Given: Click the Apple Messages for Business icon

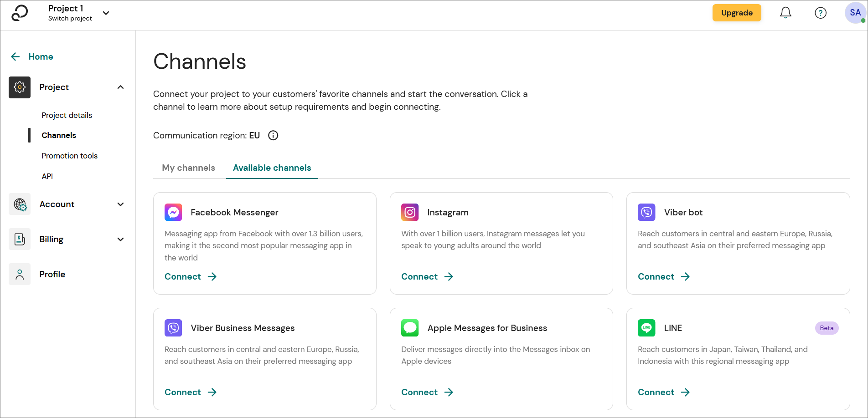Looking at the screenshot, I should point(410,328).
